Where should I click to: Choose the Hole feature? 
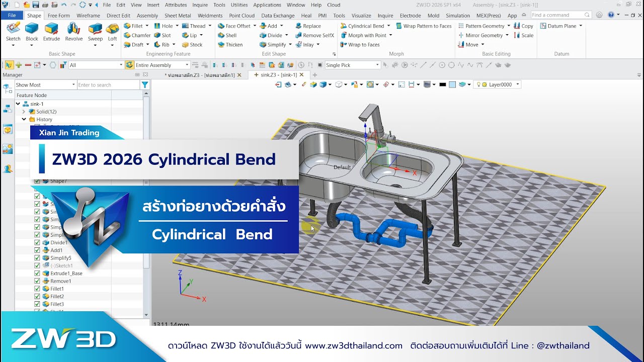(164, 26)
